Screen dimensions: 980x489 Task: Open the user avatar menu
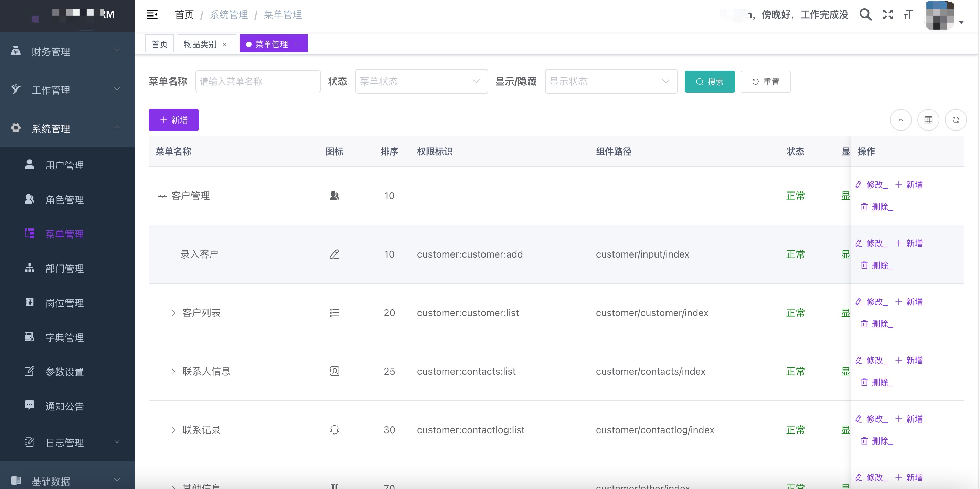pos(940,15)
